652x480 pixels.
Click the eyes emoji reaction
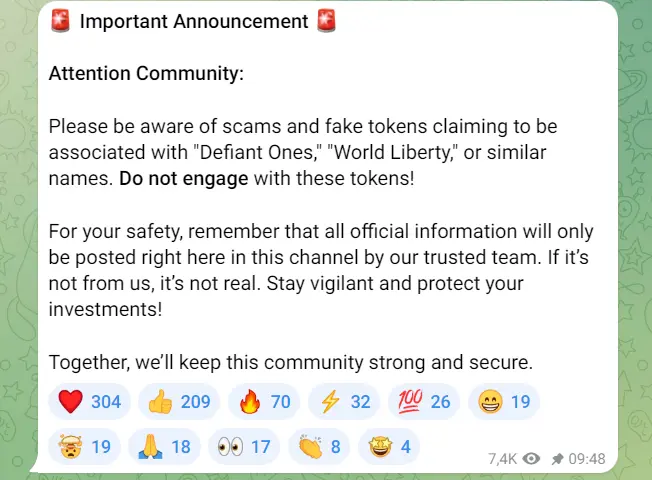pos(244,446)
